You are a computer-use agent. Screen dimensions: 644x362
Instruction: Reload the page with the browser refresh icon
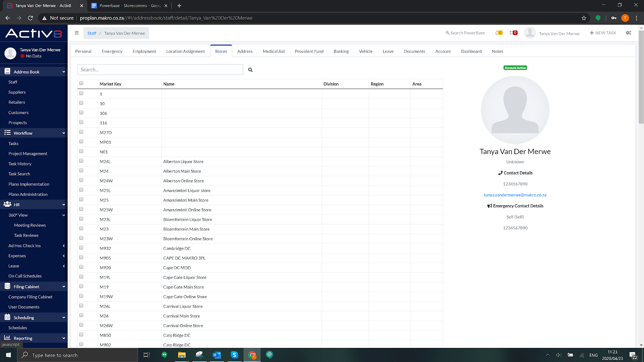click(x=30, y=18)
